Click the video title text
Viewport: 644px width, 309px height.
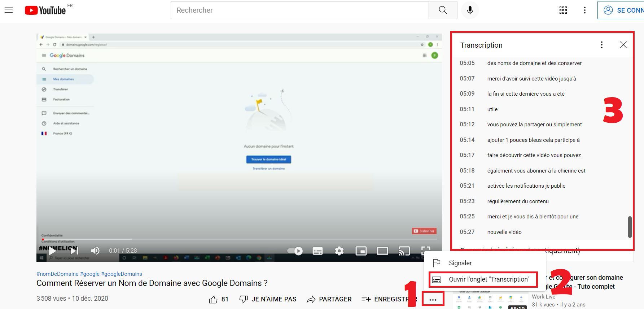[152, 283]
